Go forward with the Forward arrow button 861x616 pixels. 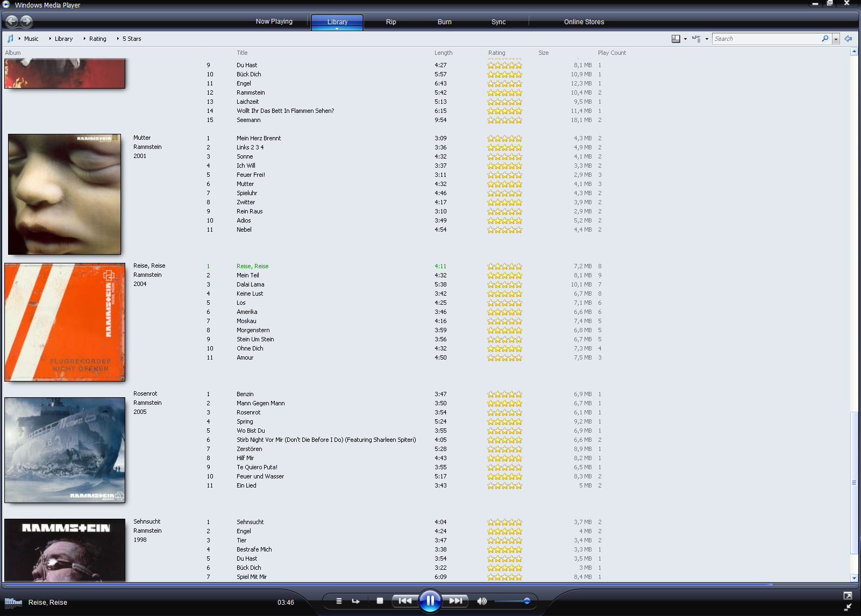click(26, 22)
